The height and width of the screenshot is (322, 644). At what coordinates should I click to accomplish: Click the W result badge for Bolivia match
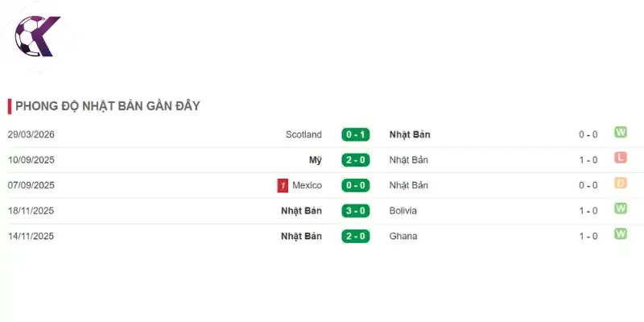(620, 208)
